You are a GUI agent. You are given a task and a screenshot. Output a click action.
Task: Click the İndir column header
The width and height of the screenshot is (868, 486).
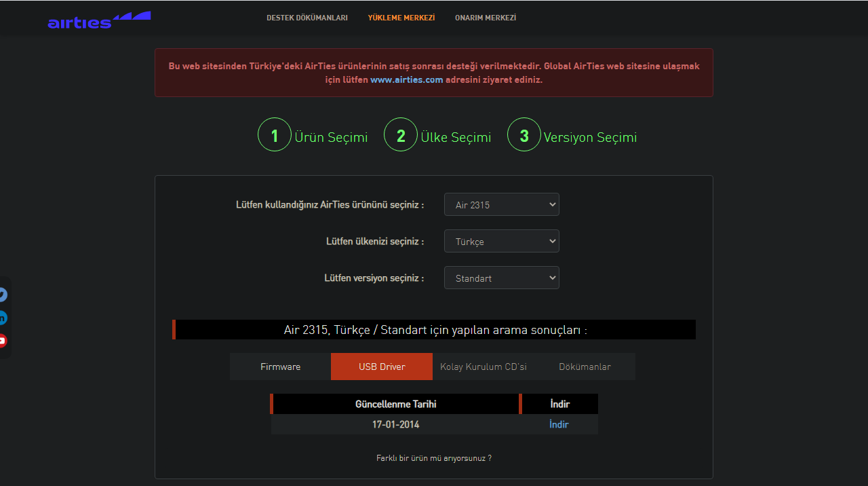click(559, 404)
